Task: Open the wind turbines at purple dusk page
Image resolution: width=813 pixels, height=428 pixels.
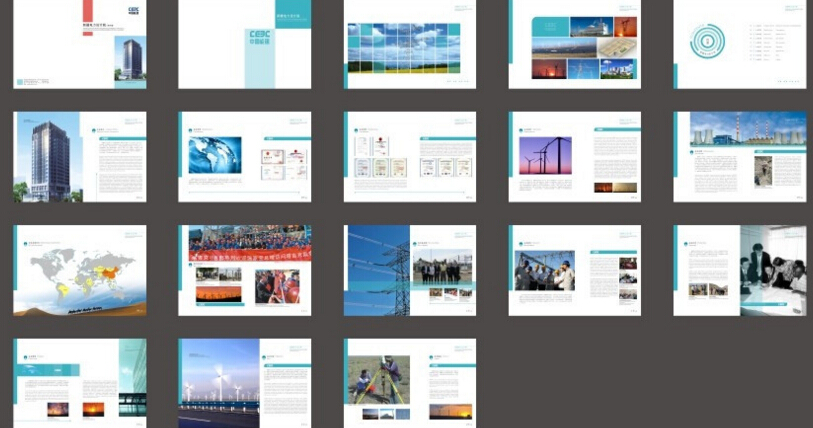Action: (575, 157)
